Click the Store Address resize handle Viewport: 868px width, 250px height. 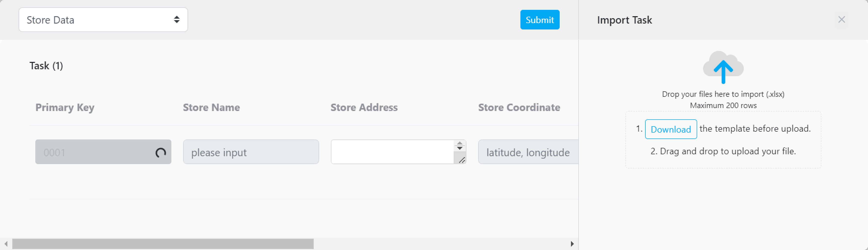(x=462, y=160)
